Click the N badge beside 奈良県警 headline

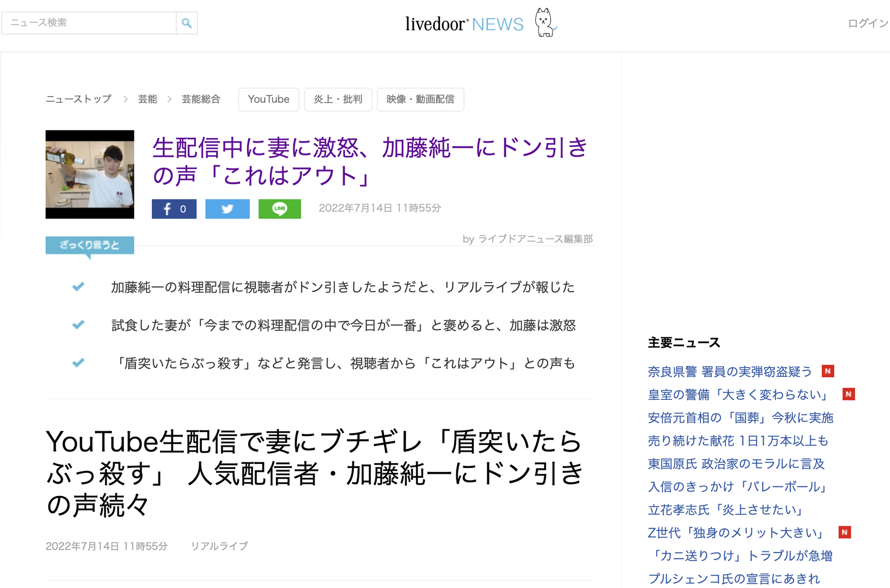coord(828,371)
